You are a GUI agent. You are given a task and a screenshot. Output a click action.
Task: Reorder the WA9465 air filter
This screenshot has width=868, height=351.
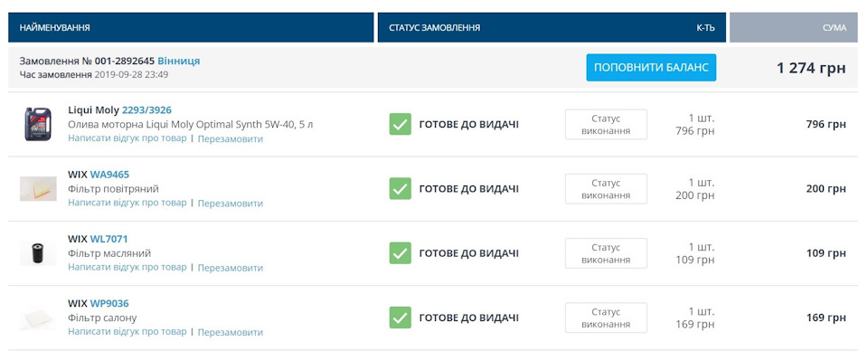coord(231,204)
